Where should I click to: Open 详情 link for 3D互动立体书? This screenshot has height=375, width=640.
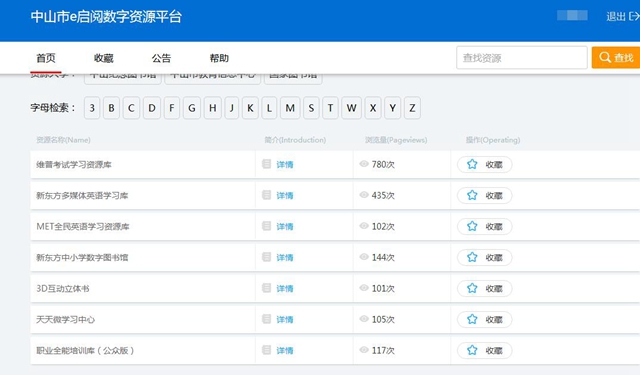point(285,288)
